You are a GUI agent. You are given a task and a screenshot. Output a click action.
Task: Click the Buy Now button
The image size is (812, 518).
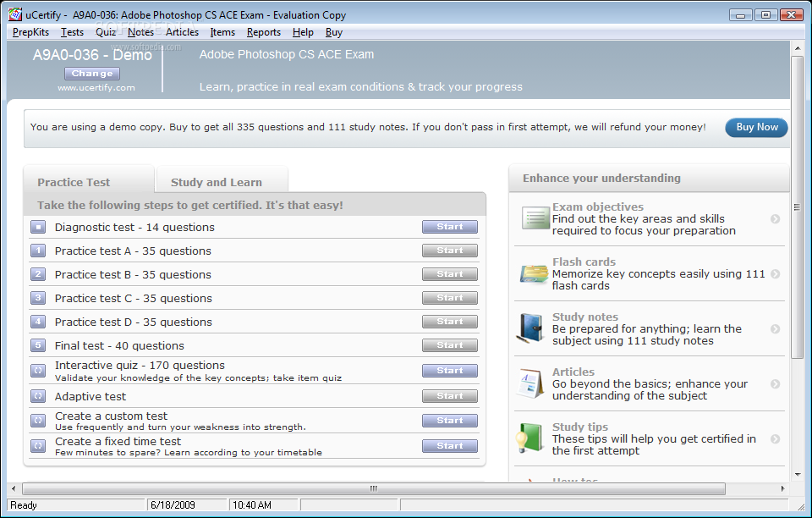(x=756, y=128)
